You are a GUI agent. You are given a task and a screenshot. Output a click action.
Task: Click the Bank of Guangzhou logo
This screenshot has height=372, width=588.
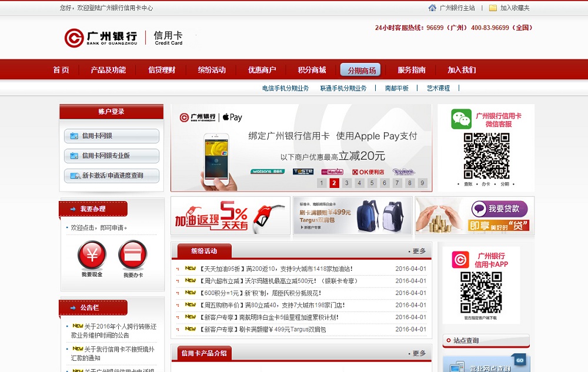[101, 38]
